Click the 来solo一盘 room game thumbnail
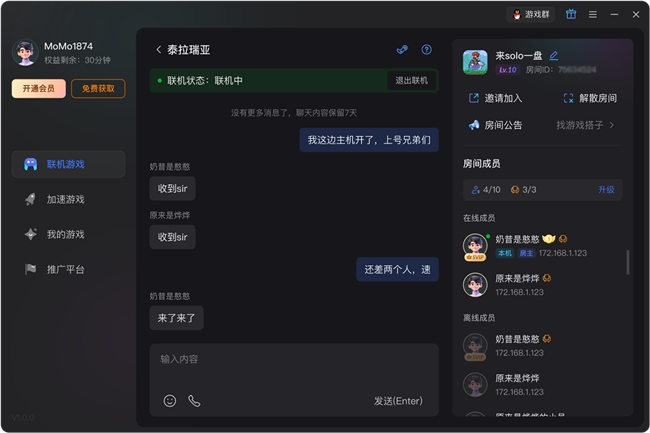Image resolution: width=650 pixels, height=433 pixels. (x=475, y=62)
